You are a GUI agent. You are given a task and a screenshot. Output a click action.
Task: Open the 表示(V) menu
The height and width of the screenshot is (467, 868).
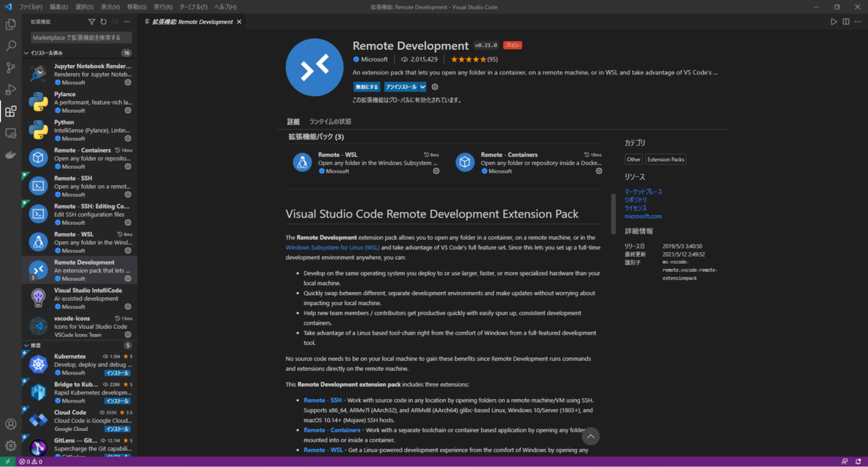tap(110, 7)
